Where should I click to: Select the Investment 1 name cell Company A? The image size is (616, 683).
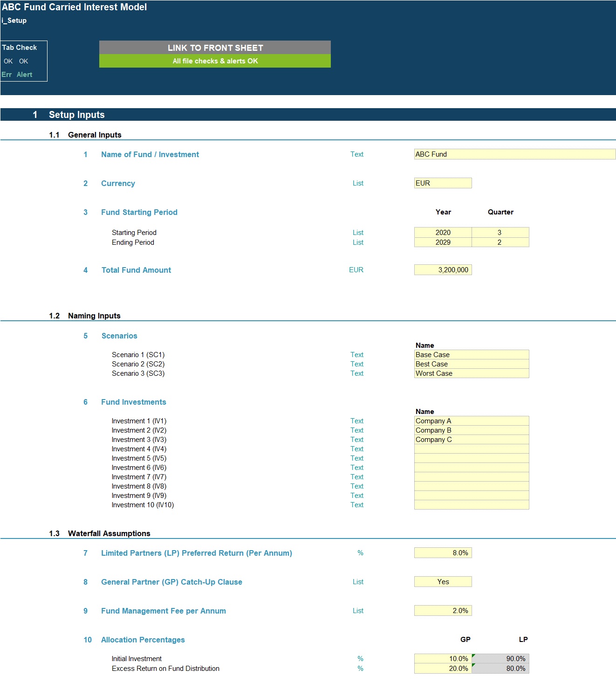472,421
